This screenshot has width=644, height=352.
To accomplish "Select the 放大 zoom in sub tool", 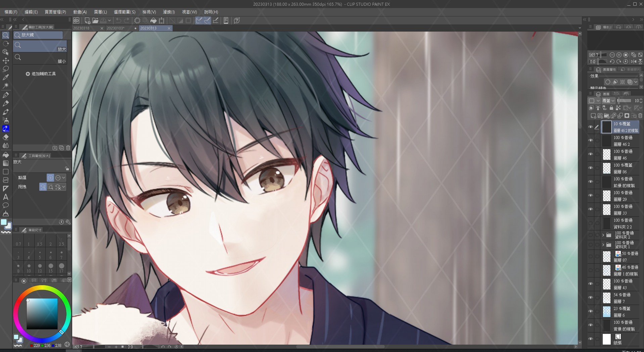I will click(x=40, y=46).
